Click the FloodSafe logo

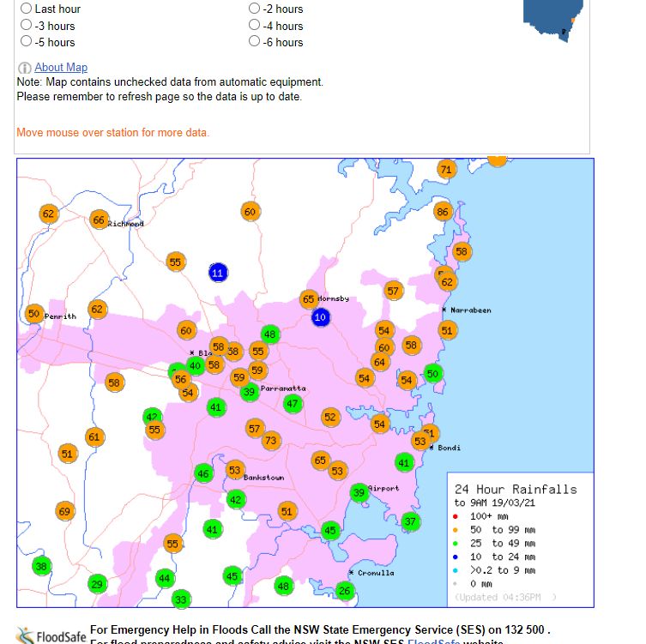point(51,635)
